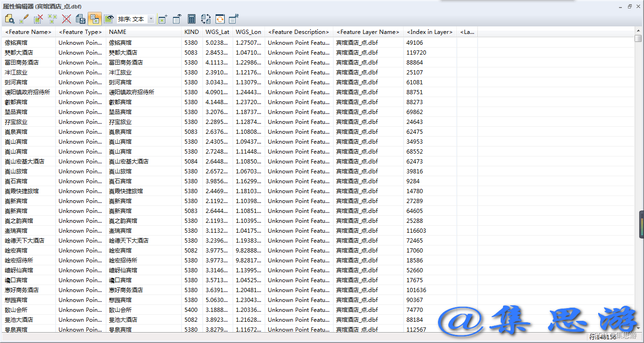Click the KIND cell 5084 in the 崮山宏基大酒店 row

pos(192,161)
